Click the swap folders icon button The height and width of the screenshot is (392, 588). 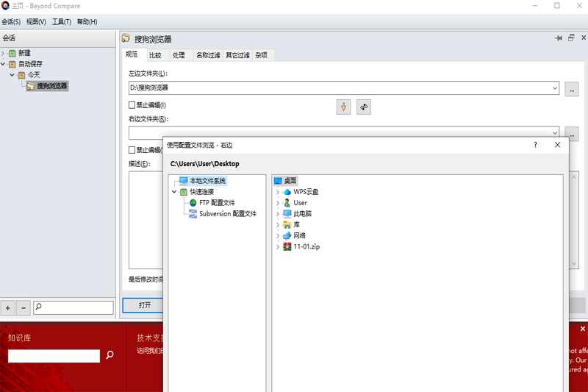click(363, 107)
